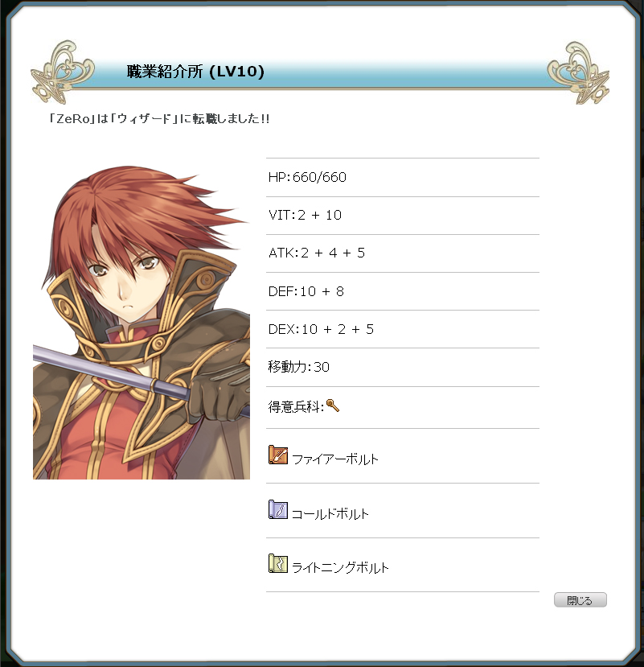The image size is (644, 667).
Task: Click the Lightning Bolt scroll icon
Action: (x=278, y=564)
